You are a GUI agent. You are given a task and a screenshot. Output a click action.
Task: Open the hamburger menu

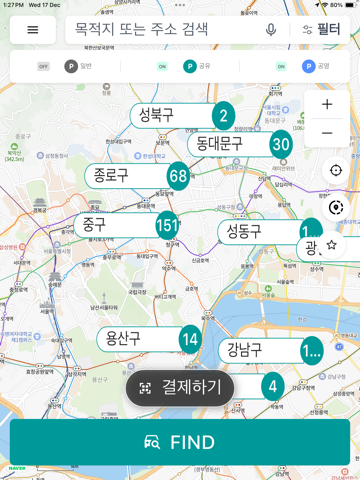coord(33,30)
